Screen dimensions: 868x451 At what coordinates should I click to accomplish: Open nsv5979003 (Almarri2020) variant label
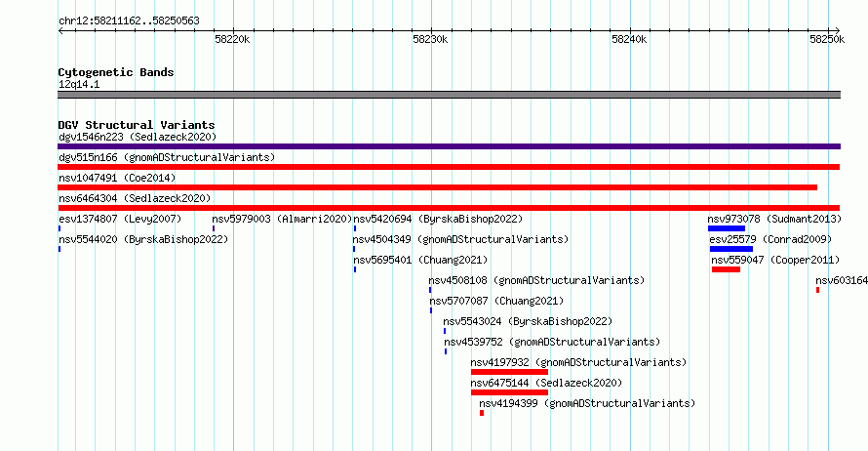(282, 219)
